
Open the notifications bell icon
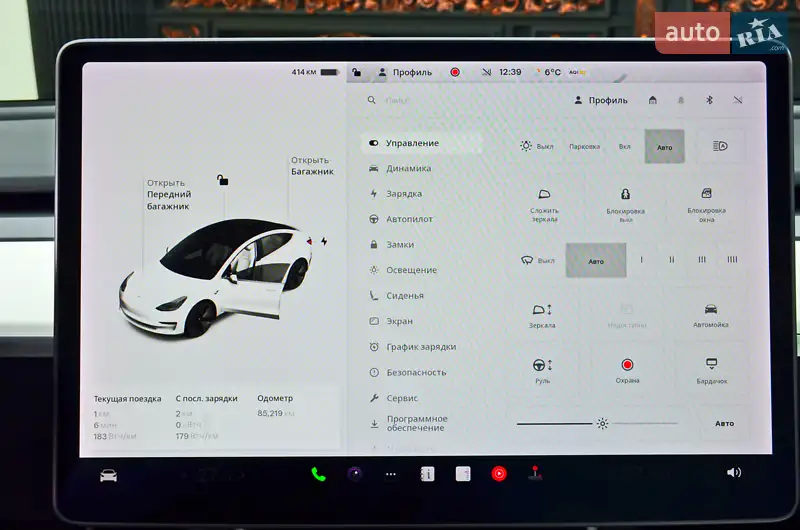[x=681, y=100]
